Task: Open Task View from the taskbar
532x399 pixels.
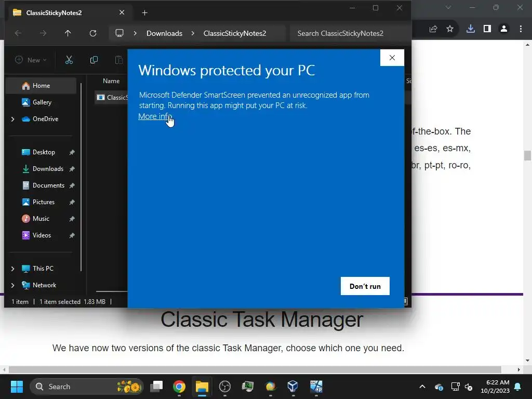Action: tap(157, 387)
